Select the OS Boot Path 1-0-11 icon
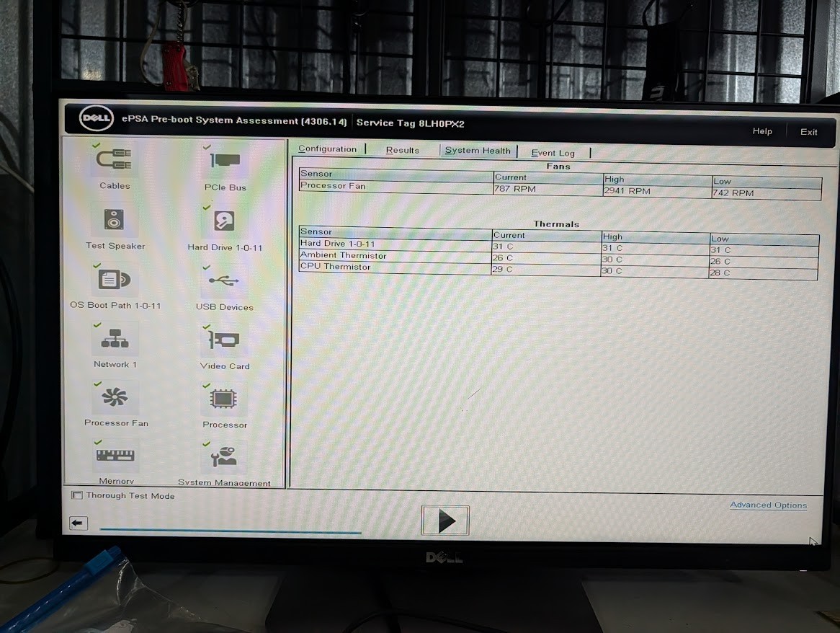 (115, 279)
